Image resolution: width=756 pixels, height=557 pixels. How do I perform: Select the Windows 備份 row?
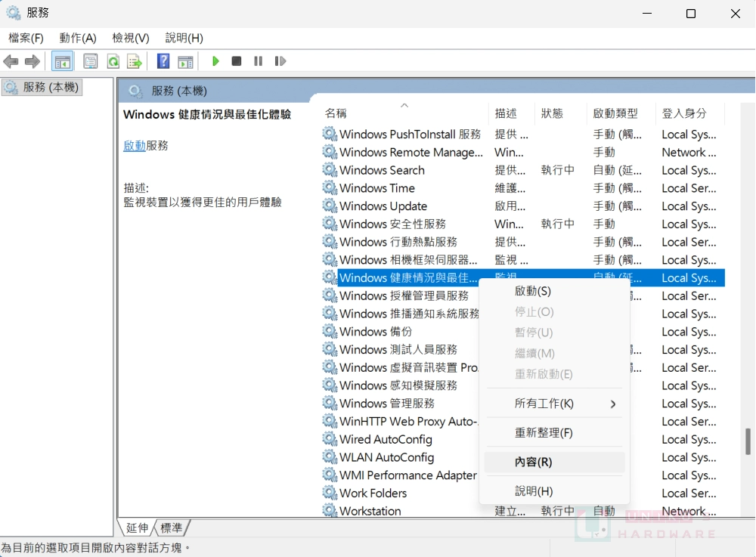(400, 332)
